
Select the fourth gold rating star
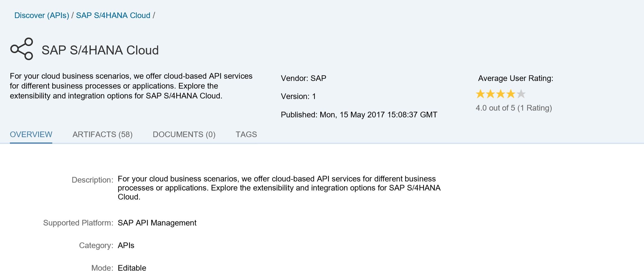tap(511, 94)
